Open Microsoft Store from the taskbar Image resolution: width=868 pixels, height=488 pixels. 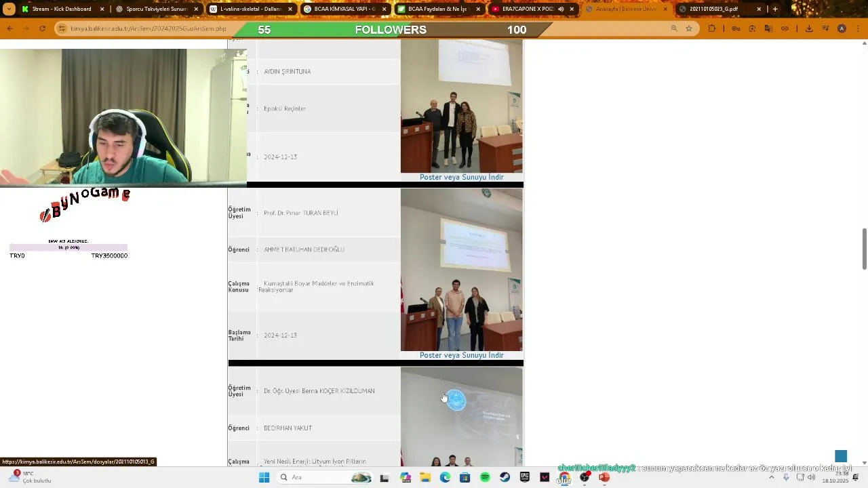(x=465, y=477)
